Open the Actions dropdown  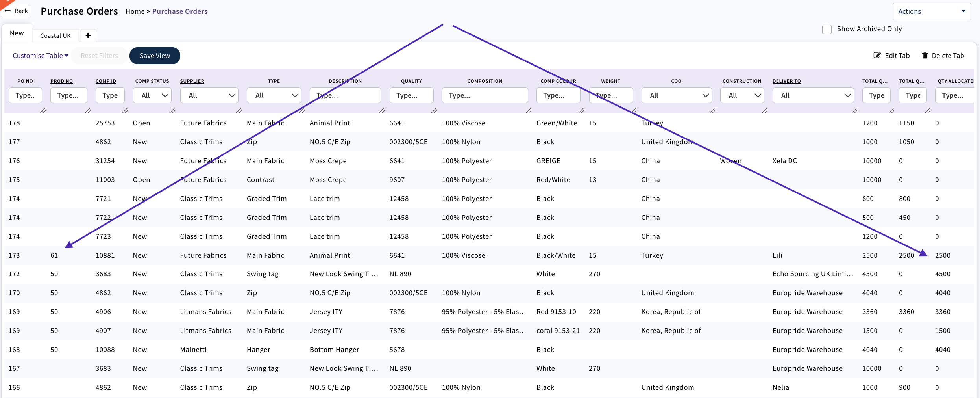pos(931,11)
